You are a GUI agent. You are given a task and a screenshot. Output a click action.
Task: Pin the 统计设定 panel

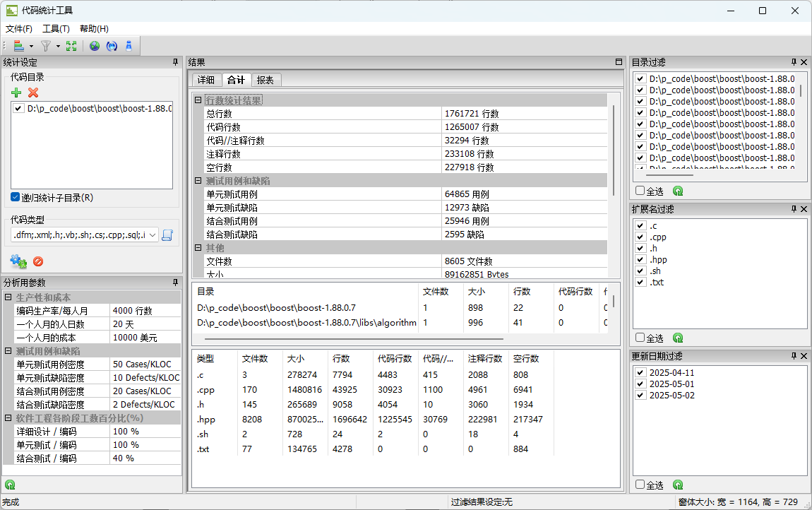tap(175, 62)
